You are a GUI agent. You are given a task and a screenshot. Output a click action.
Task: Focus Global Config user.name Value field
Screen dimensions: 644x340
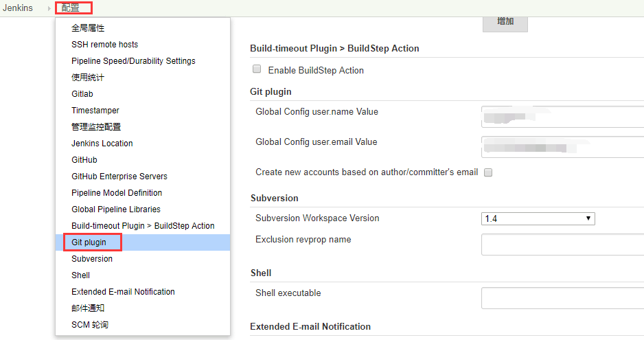[x=563, y=117]
